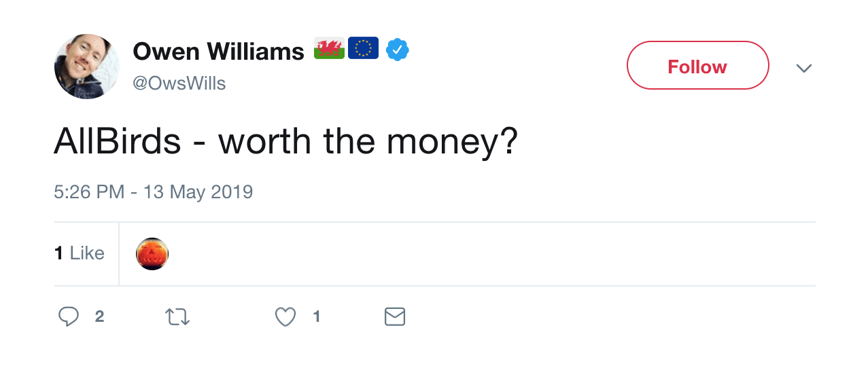Open the @OwsWills handle link
The image size is (868, 368).
pyautogui.click(x=179, y=84)
